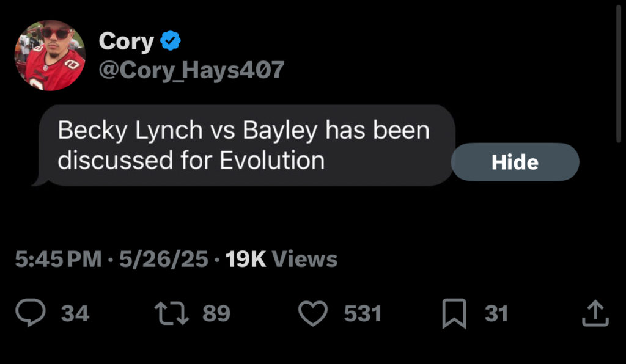The image size is (626, 364).
Task: Open the 89 reposts count
Action: coord(216,314)
